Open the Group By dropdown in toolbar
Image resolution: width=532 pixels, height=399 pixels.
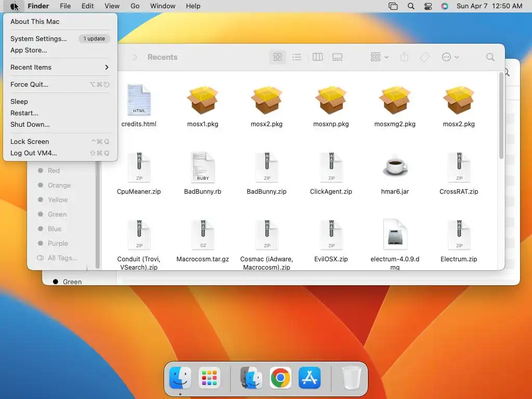[379, 57]
